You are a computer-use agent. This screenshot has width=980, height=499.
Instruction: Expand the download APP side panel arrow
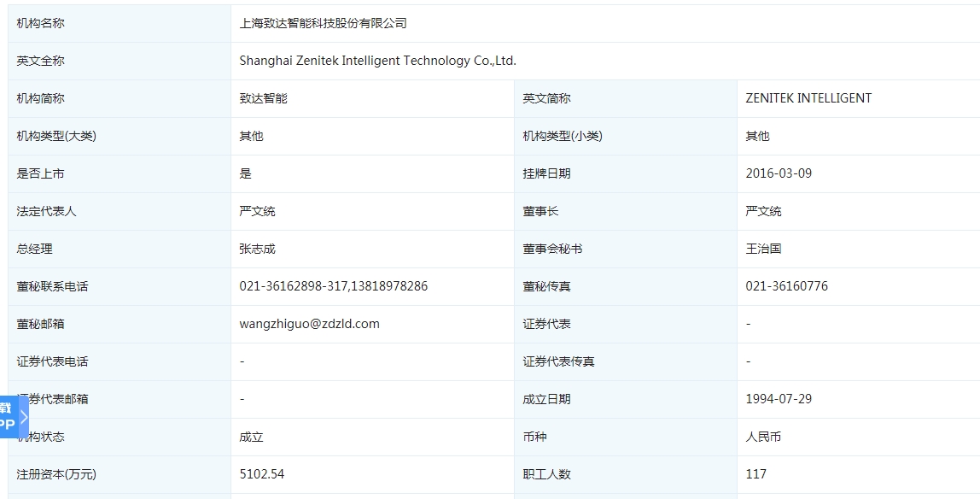click(25, 417)
